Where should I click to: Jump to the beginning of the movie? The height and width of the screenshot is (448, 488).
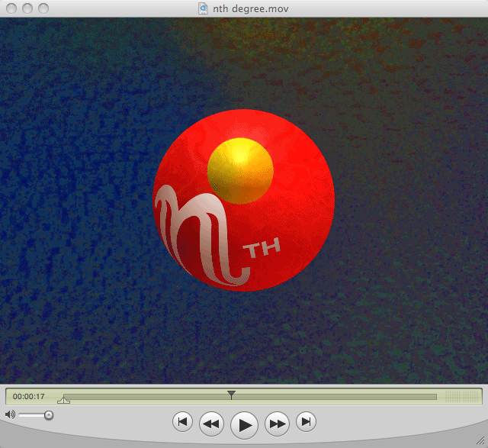[182, 422]
